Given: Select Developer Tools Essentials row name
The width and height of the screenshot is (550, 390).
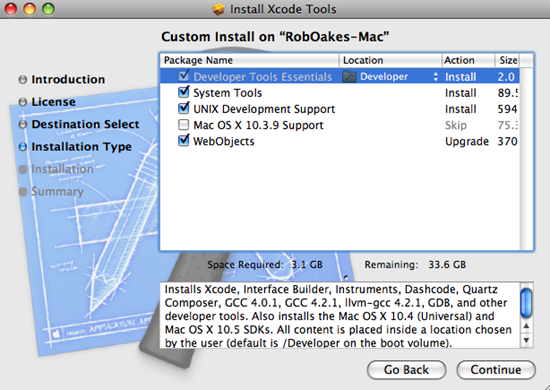Looking at the screenshot, I should [x=262, y=77].
